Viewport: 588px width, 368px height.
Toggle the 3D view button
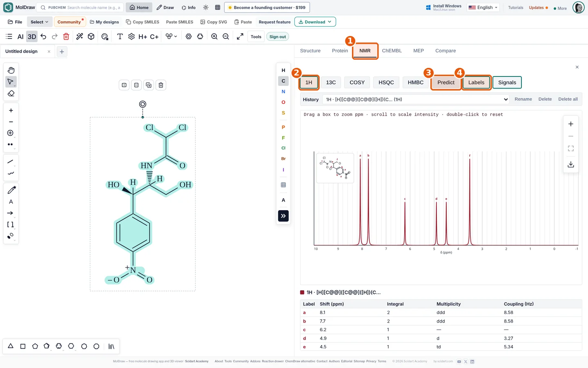click(32, 36)
